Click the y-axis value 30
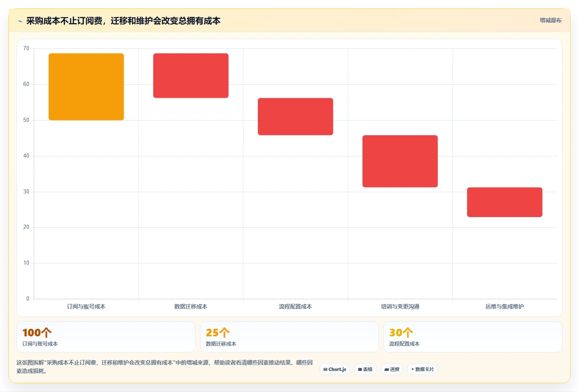 coord(26,192)
